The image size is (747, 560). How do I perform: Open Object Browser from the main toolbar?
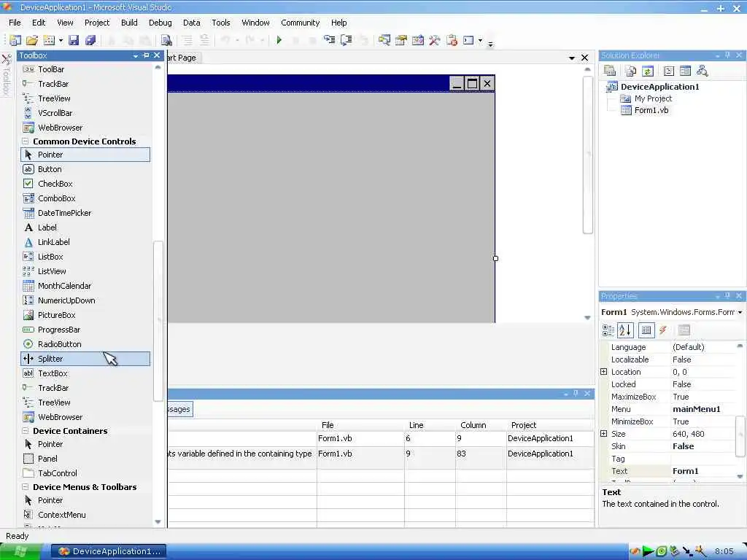point(418,41)
